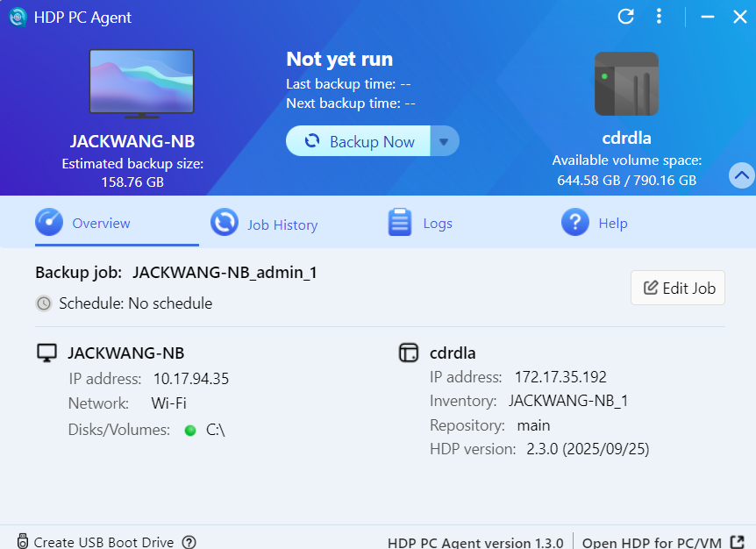This screenshot has height=549, width=756.
Task: Click the cdrdla storage icon in details
Action: pyautogui.click(x=408, y=353)
